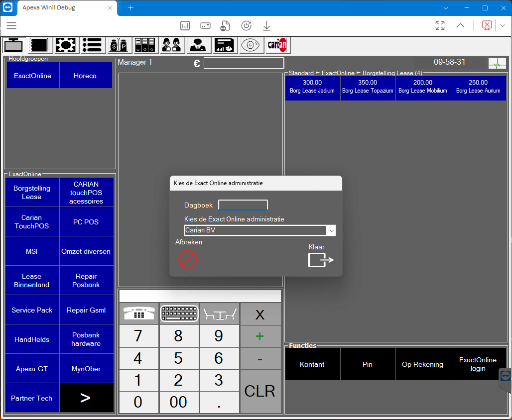Open the Posbank hardware group
Viewport: 512px width, 420px height.
click(x=86, y=339)
